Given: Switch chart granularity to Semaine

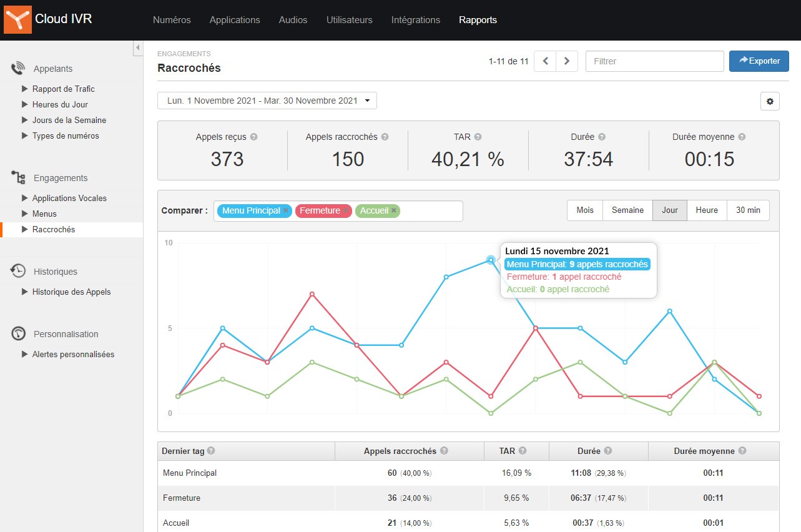Looking at the screenshot, I should [x=627, y=210].
